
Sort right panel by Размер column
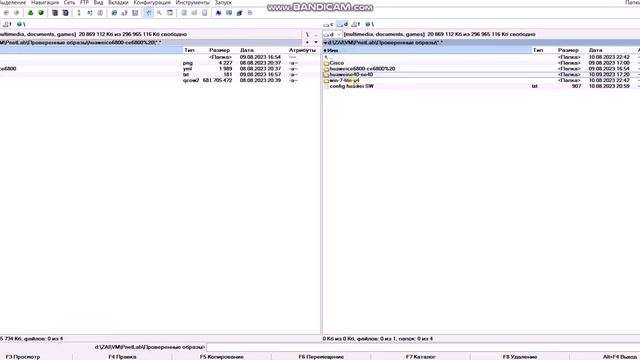click(x=568, y=50)
